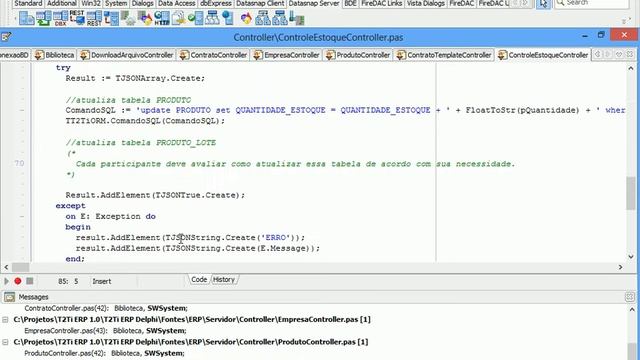Screen dimensions: 640x360
Task: Choose the REST server component icon
Action: (94, 19)
